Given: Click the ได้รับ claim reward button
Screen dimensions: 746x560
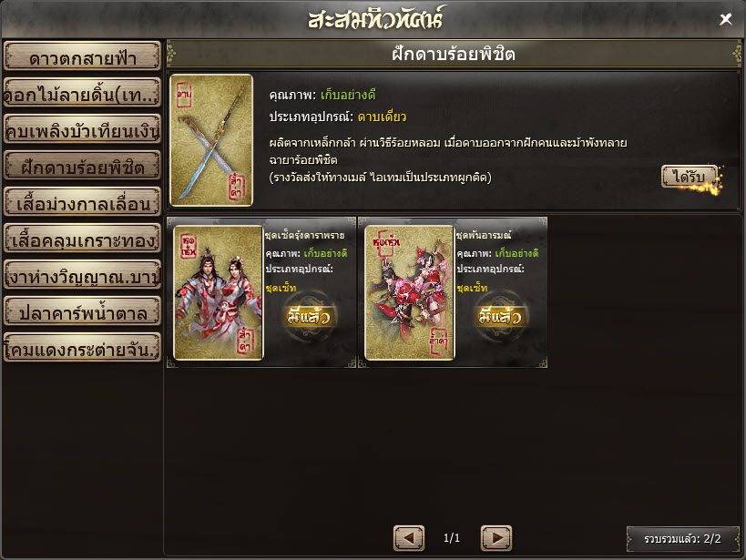Looking at the screenshot, I should point(689,177).
